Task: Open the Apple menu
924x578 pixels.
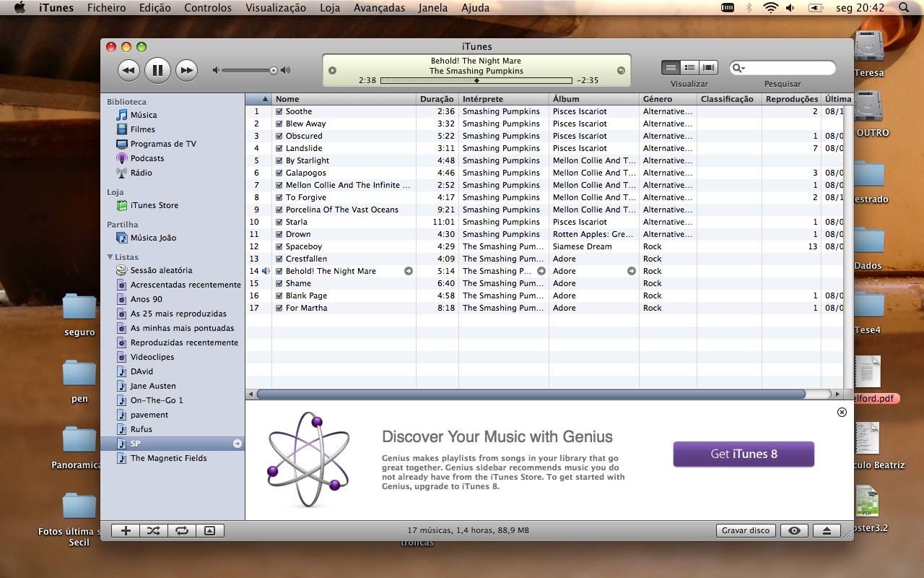Action: coord(19,8)
